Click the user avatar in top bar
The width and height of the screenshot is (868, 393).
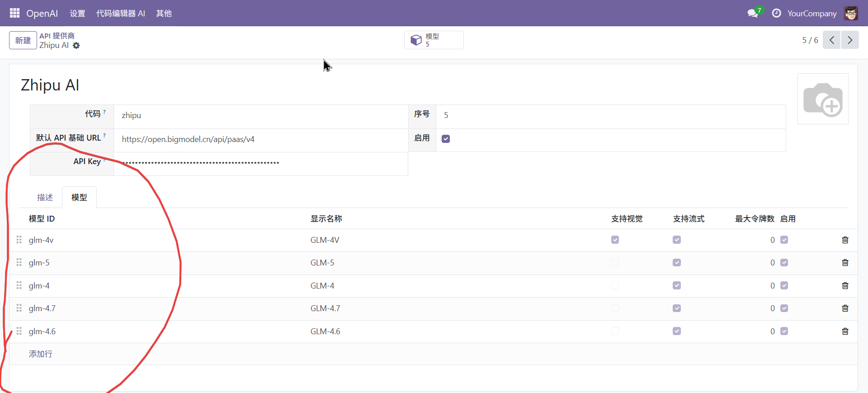851,13
